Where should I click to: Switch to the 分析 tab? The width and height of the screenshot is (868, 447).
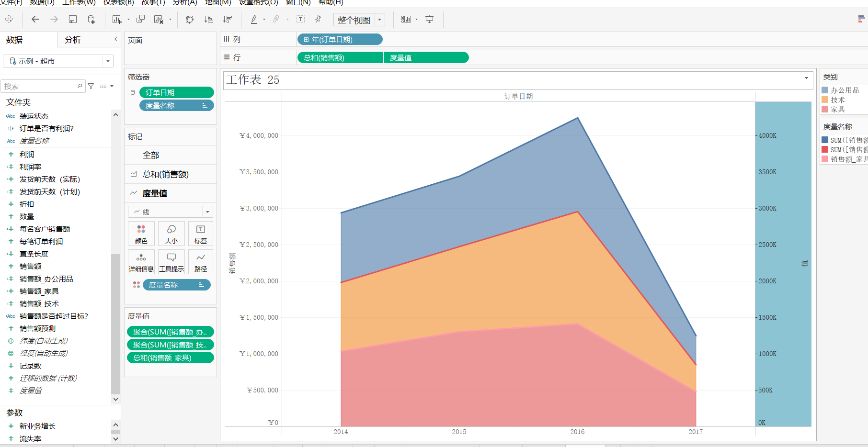click(73, 40)
